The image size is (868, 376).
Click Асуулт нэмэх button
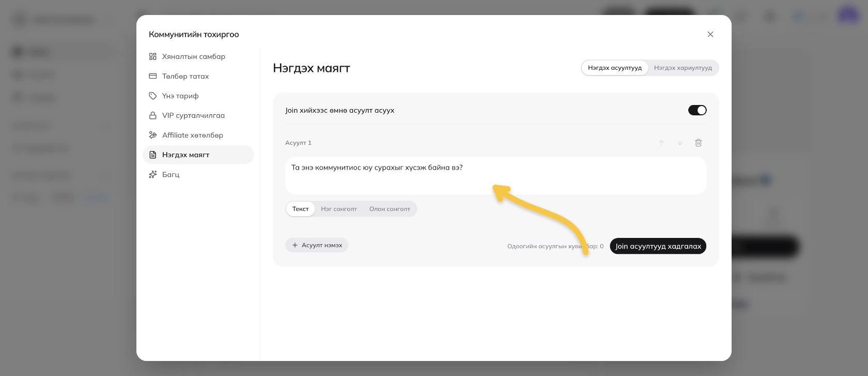tap(317, 245)
